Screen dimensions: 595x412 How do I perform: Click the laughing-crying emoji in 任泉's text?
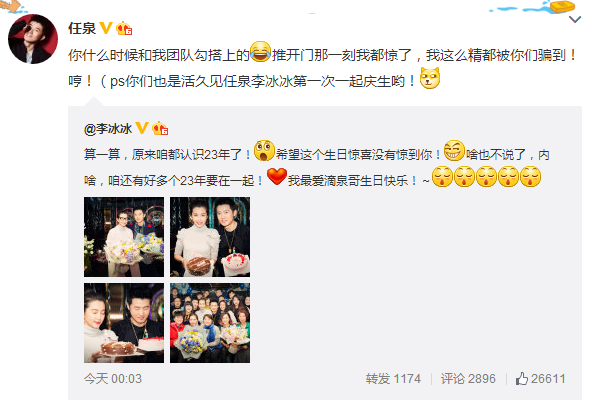tap(261, 52)
